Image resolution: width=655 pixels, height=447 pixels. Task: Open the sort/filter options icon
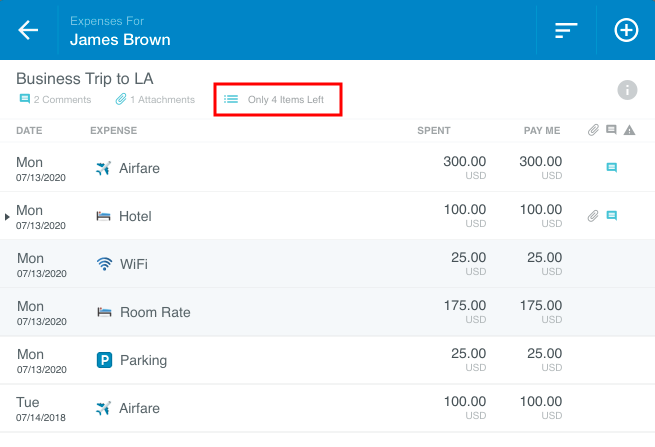click(x=567, y=30)
